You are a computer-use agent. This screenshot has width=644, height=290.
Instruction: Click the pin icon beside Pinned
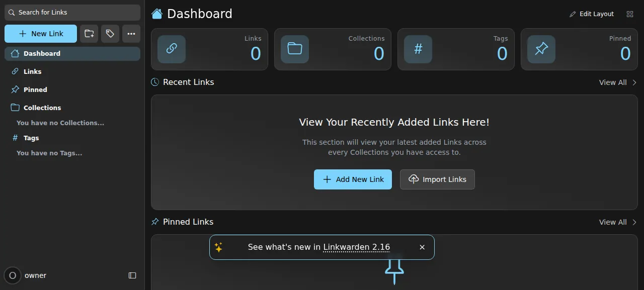tap(15, 89)
